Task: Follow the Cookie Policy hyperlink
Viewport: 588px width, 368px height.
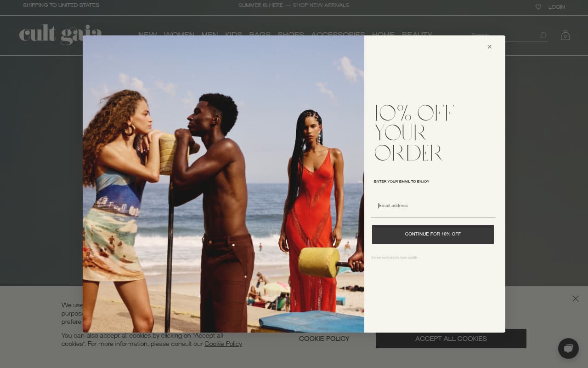Action: (x=223, y=344)
